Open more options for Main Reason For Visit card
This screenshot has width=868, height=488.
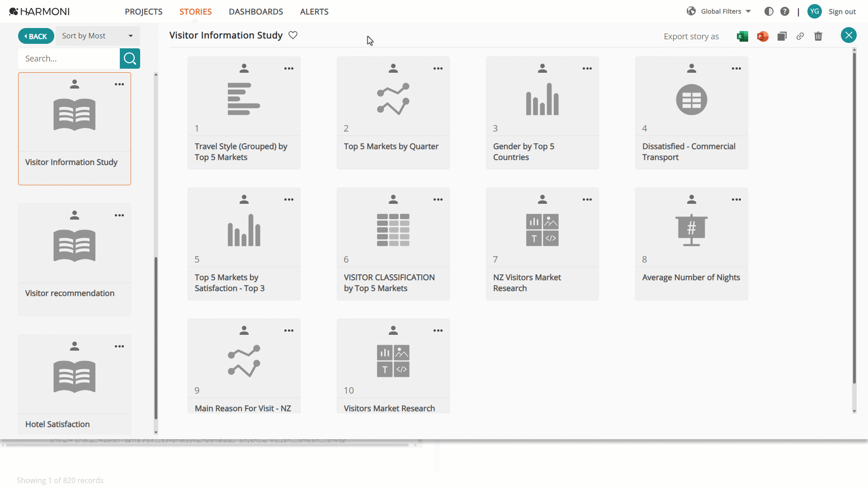tap(289, 331)
